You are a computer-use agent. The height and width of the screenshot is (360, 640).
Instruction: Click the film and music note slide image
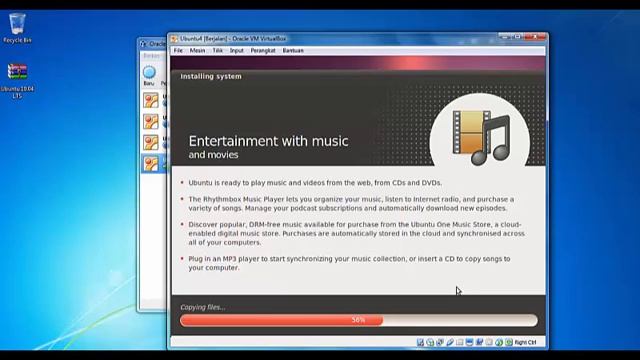[480, 137]
